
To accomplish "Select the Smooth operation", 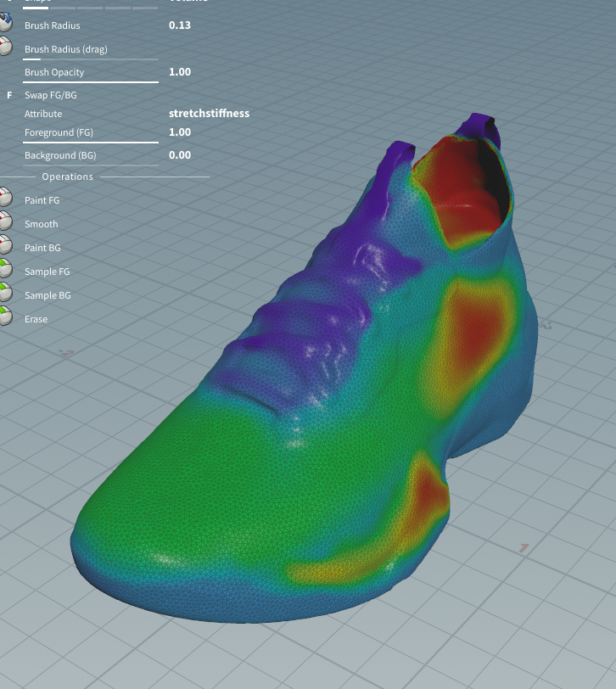I will point(42,224).
